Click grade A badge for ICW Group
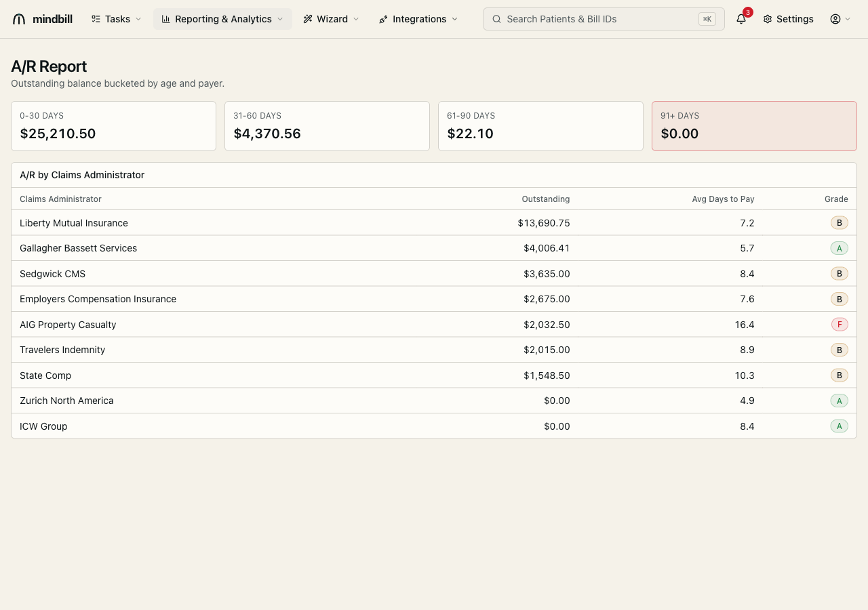868x610 pixels. [840, 426]
